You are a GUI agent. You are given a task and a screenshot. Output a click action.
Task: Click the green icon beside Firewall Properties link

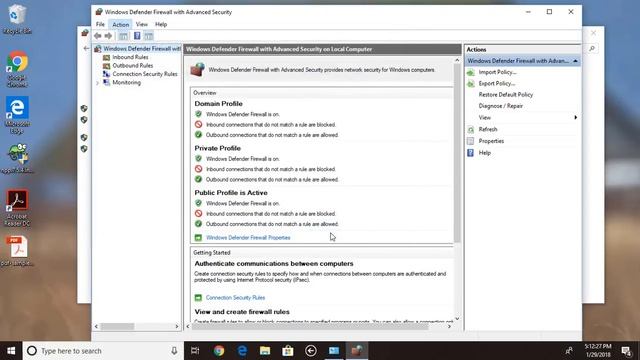pos(198,238)
